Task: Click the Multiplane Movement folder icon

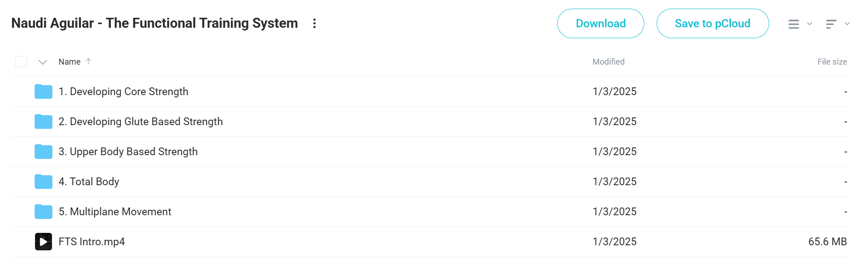Action: tap(43, 212)
